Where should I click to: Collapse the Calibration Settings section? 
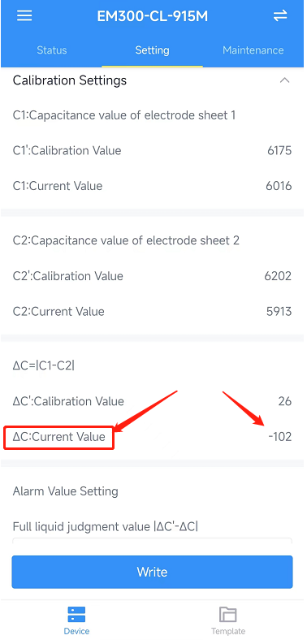[x=284, y=80]
